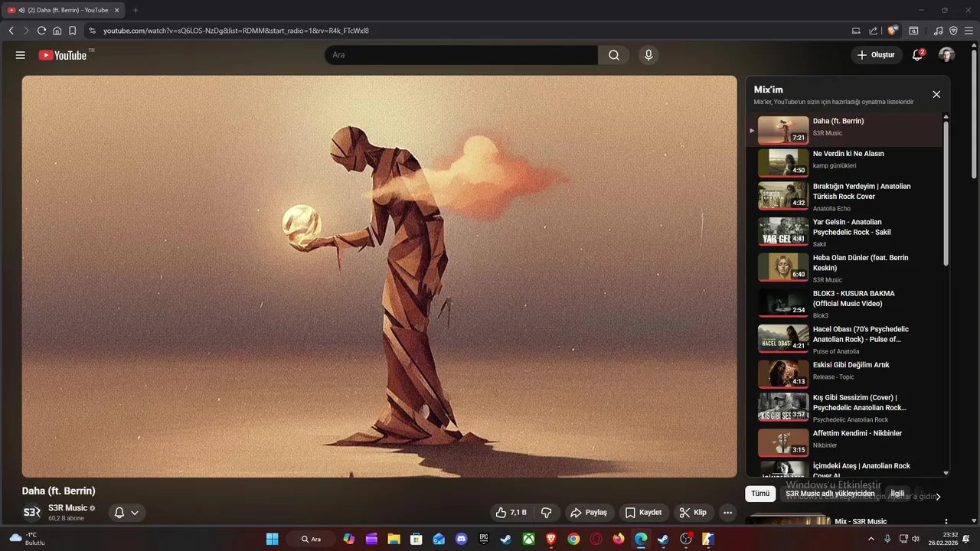
Task: Close the Daha (ft. Berrin) browser tab
Action: (x=117, y=10)
